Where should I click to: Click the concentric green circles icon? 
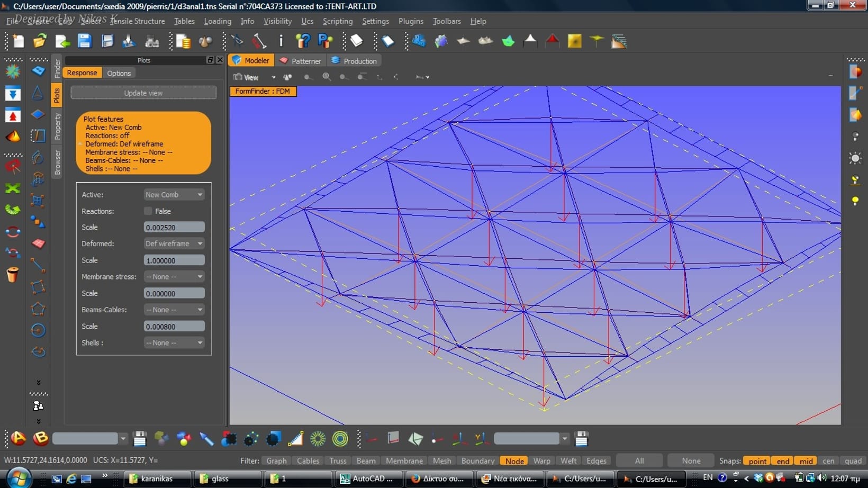pyautogui.click(x=340, y=439)
